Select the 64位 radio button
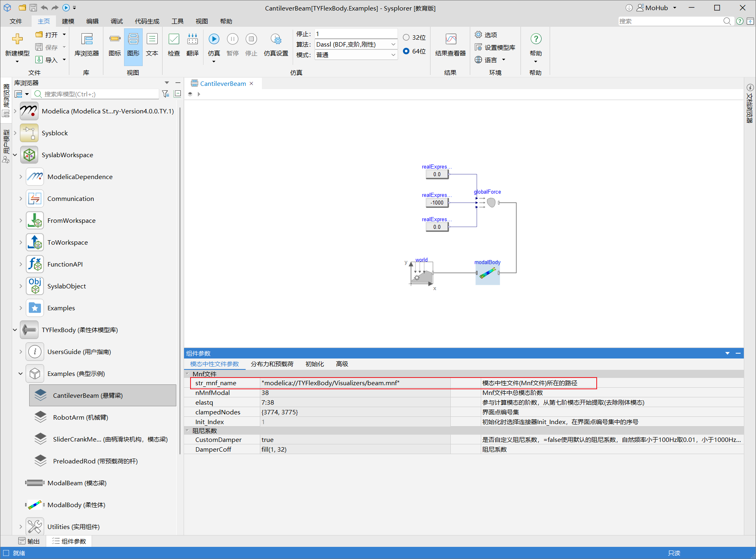Image resolution: width=756 pixels, height=559 pixels. (x=406, y=51)
